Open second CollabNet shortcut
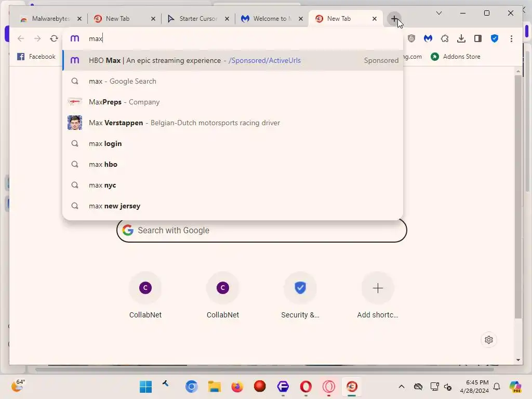This screenshot has width=532, height=399. 223,295
